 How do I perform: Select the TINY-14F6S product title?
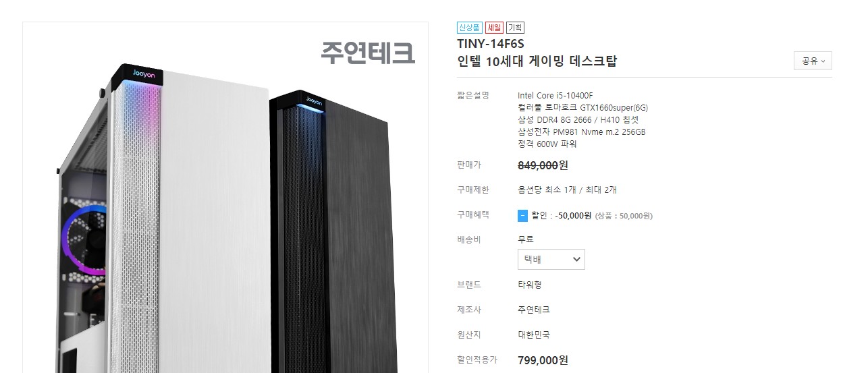[490, 44]
